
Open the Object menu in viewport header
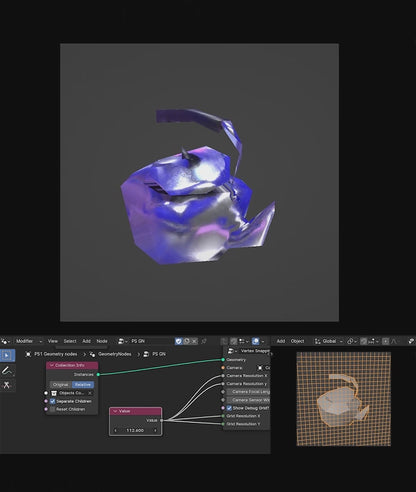tap(297, 341)
